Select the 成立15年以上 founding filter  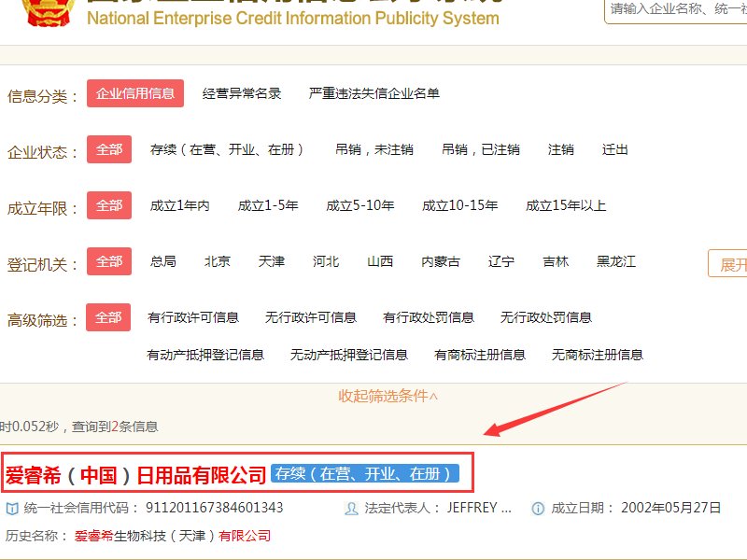pyautogui.click(x=566, y=205)
